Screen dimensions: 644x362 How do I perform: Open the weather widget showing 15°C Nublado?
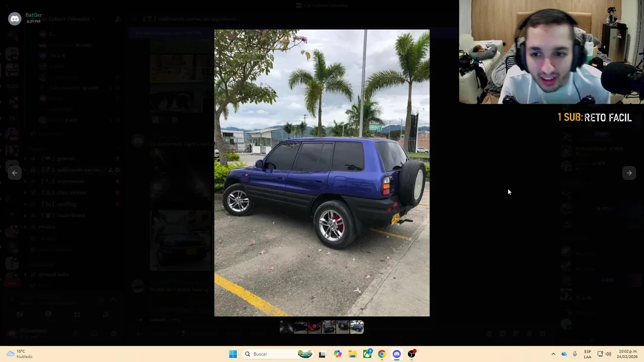click(20, 354)
